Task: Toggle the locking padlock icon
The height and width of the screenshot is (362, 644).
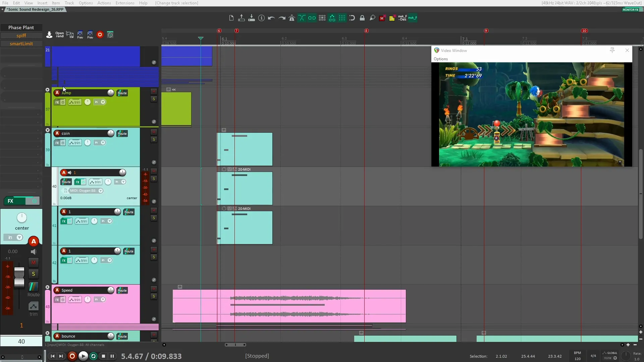Action: click(x=362, y=18)
